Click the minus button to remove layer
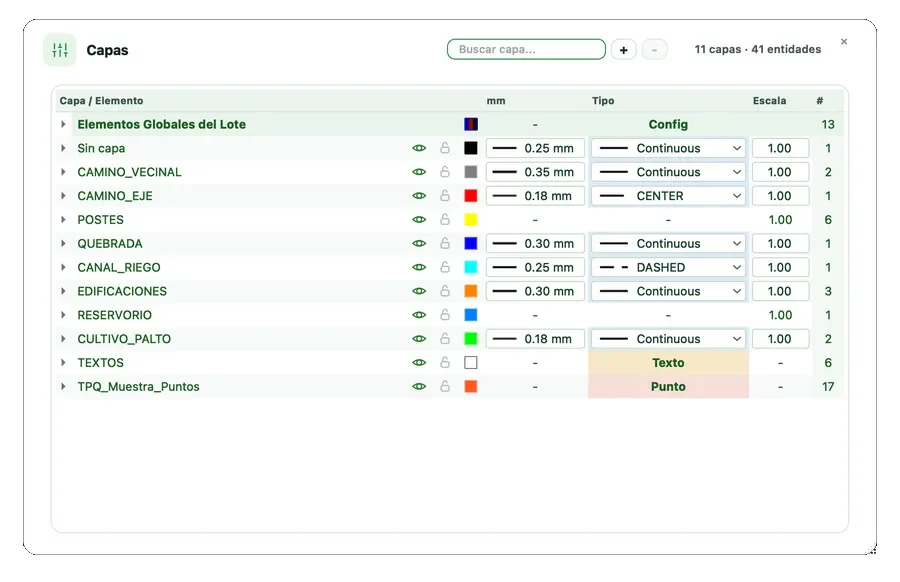This screenshot has height=582, width=900. 654,50
